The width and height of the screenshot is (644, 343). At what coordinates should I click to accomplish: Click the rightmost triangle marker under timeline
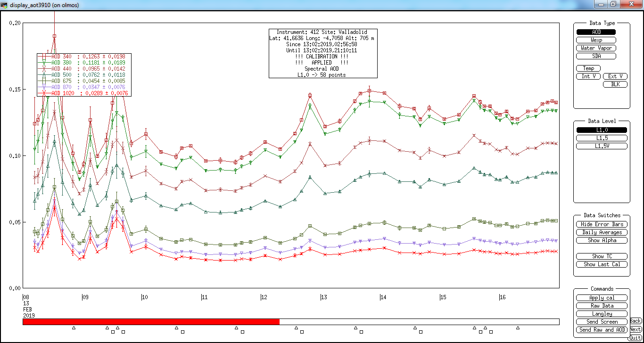pyautogui.click(x=518, y=327)
